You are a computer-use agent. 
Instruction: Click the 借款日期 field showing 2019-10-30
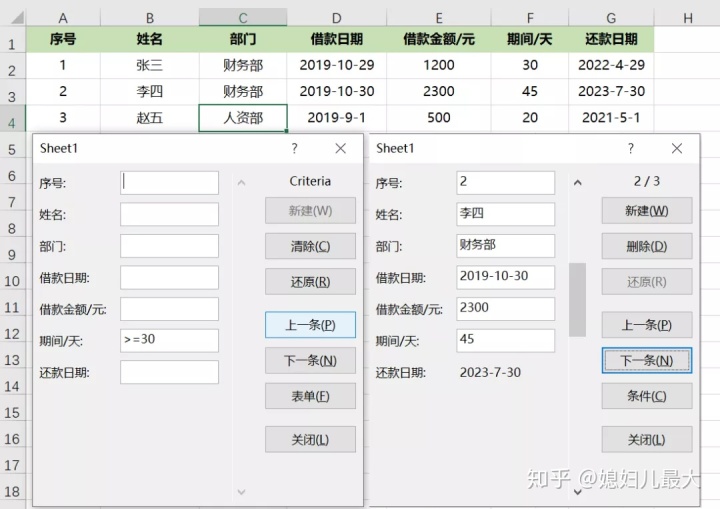(506, 277)
